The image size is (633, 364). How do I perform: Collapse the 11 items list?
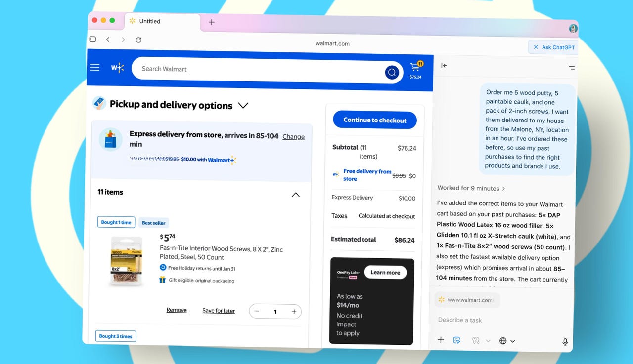pyautogui.click(x=296, y=195)
